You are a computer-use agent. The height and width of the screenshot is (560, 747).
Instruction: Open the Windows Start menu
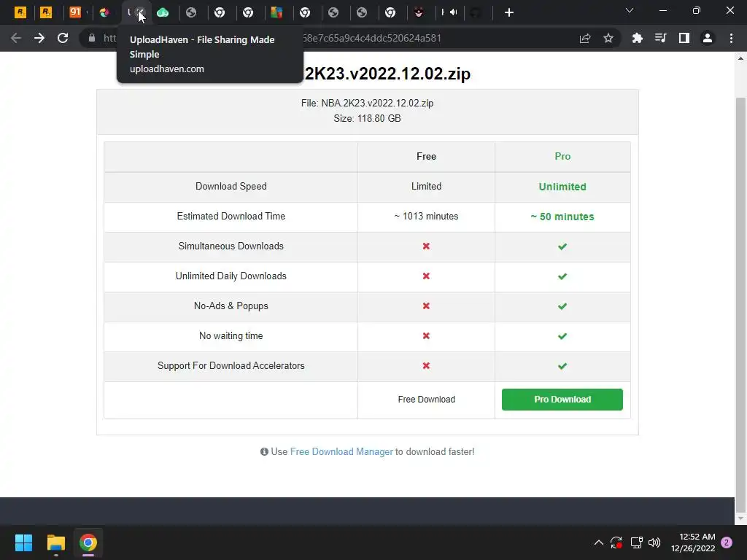pos(23,542)
